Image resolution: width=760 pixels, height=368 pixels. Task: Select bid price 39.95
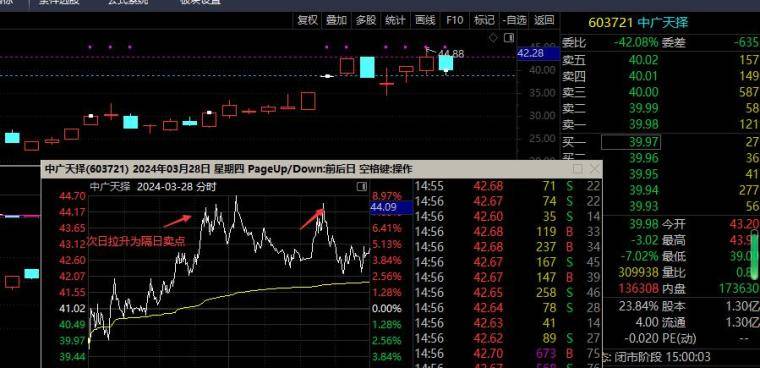644,174
